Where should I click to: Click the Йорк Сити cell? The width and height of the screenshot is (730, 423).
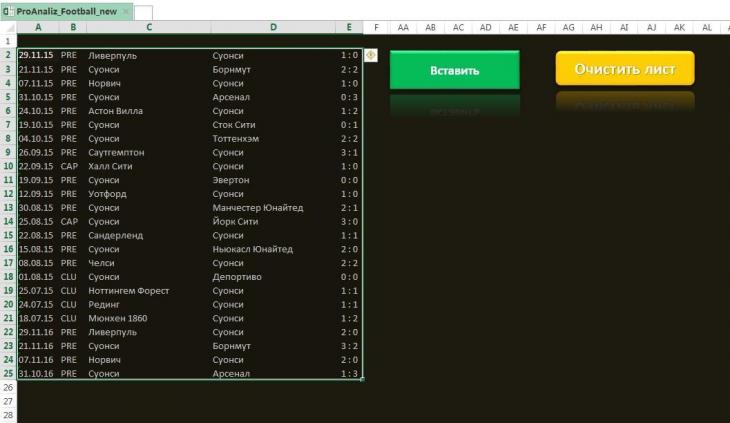[273, 222]
